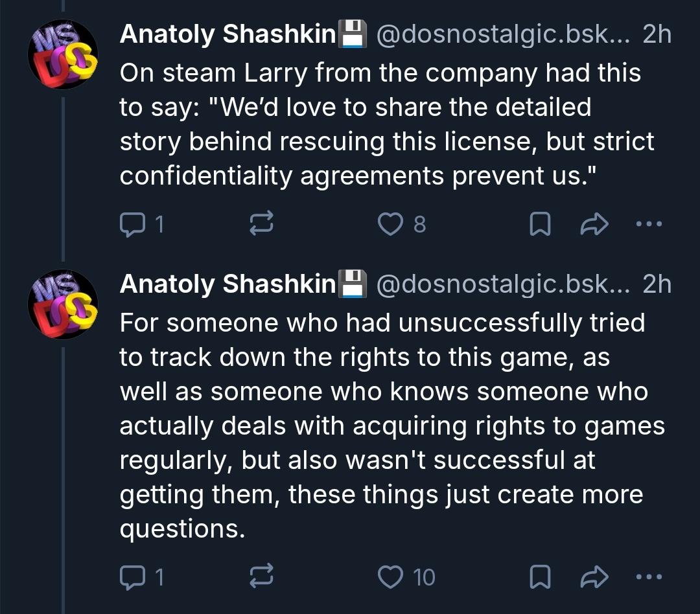Image resolution: width=700 pixels, height=614 pixels.
Task: Open more options on first post
Action: [x=649, y=224]
